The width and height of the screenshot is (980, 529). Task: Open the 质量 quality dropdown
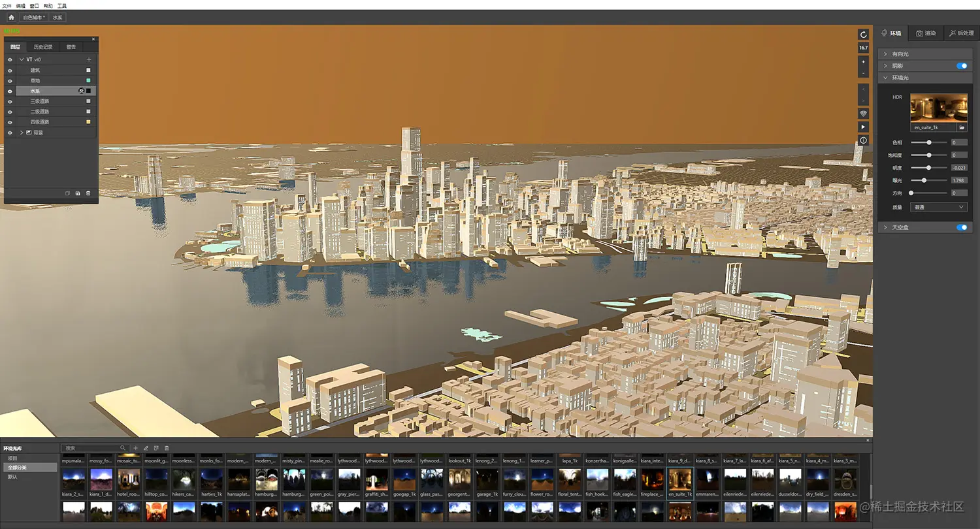point(939,207)
